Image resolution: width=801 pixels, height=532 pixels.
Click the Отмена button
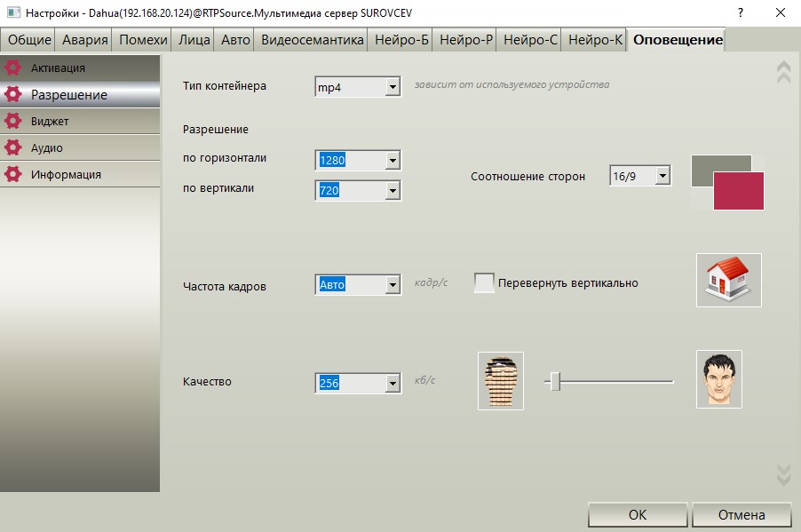click(x=742, y=514)
